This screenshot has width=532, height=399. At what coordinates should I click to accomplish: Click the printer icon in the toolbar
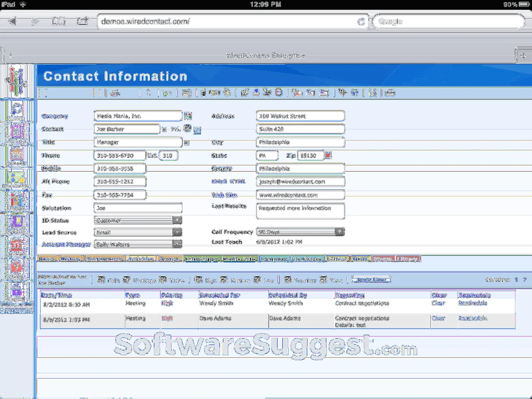click(x=390, y=93)
